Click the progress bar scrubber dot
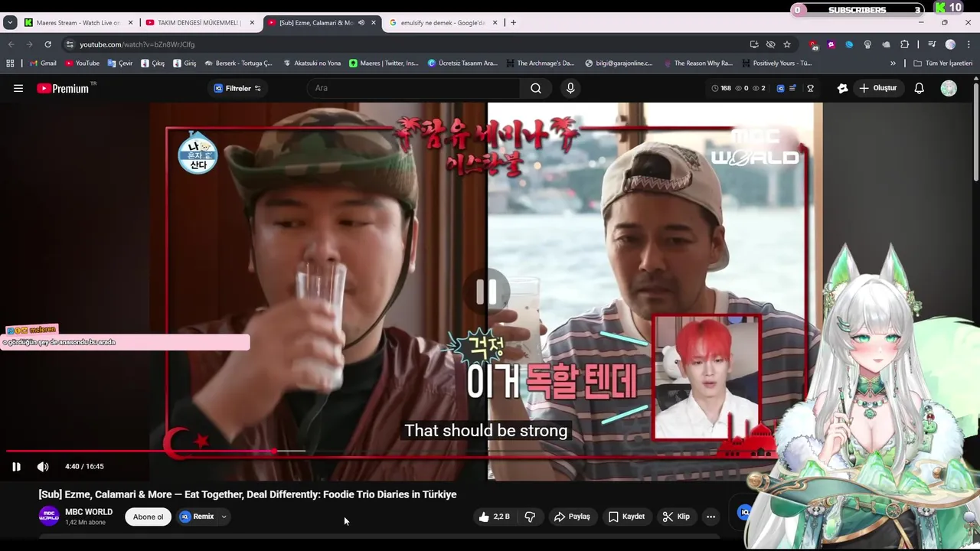Viewport: 980px width, 551px height. 274,451
